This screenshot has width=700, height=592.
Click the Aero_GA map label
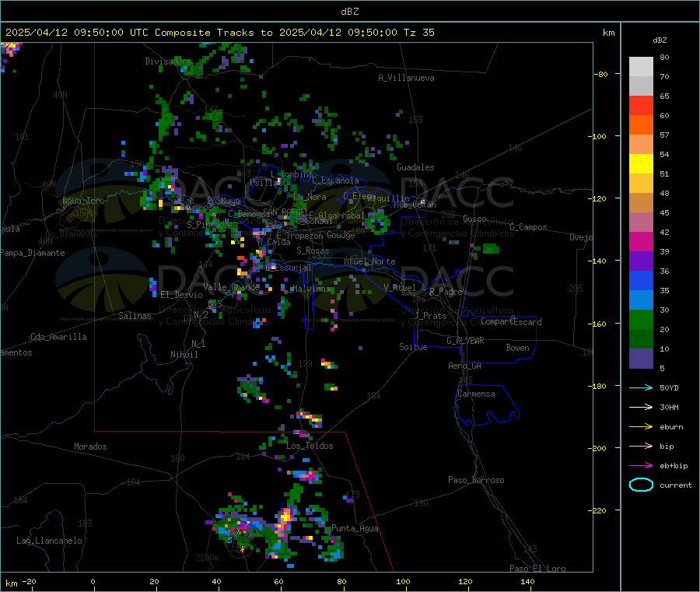464,366
